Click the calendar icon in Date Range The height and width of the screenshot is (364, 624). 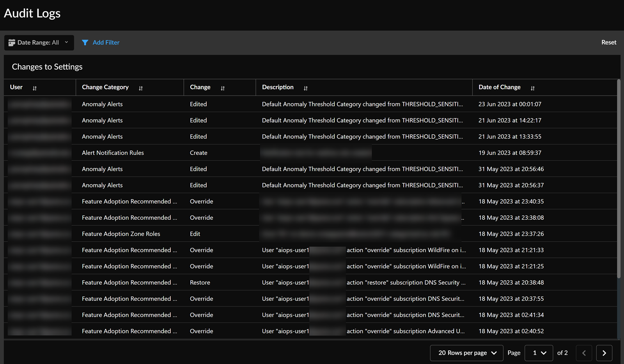[x=12, y=42]
